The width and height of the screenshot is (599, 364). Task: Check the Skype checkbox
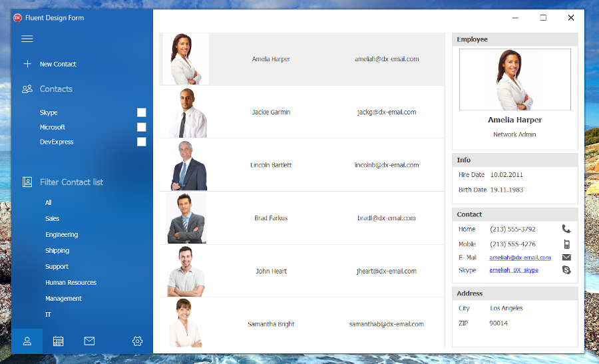(x=141, y=112)
